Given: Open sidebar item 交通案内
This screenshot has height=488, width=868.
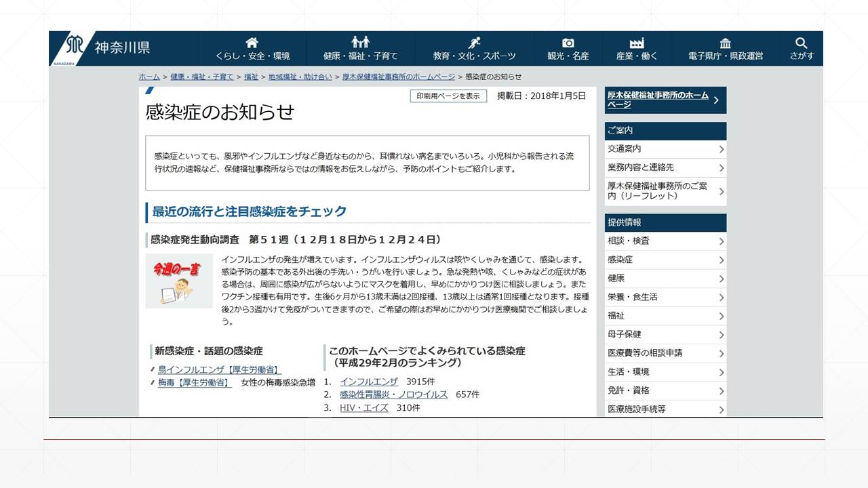Looking at the screenshot, I should point(665,149).
